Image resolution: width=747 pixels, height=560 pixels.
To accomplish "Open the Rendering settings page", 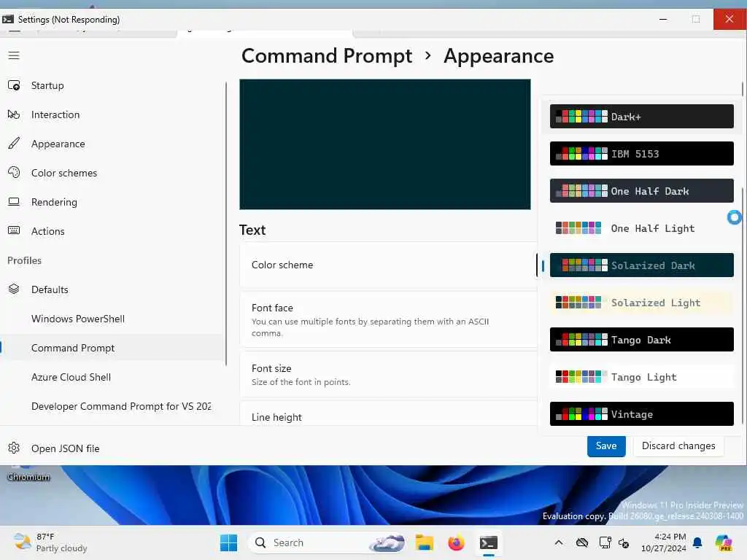I will 112,201.
